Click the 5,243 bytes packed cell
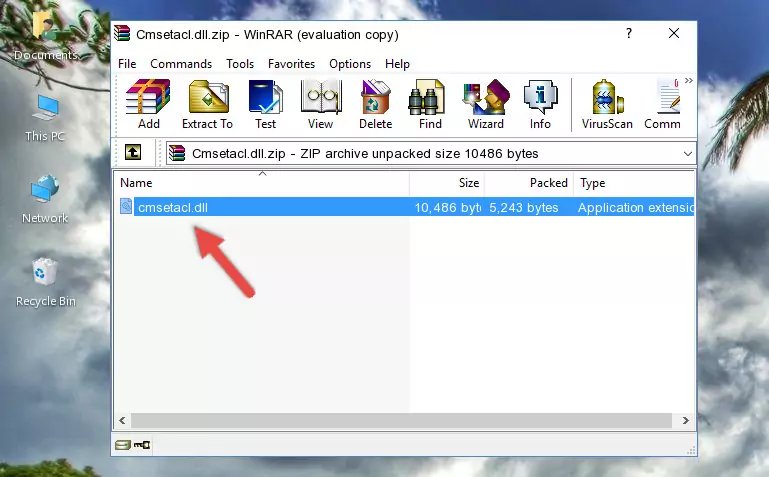Viewport: 769px width, 477px height. pyautogui.click(x=523, y=207)
